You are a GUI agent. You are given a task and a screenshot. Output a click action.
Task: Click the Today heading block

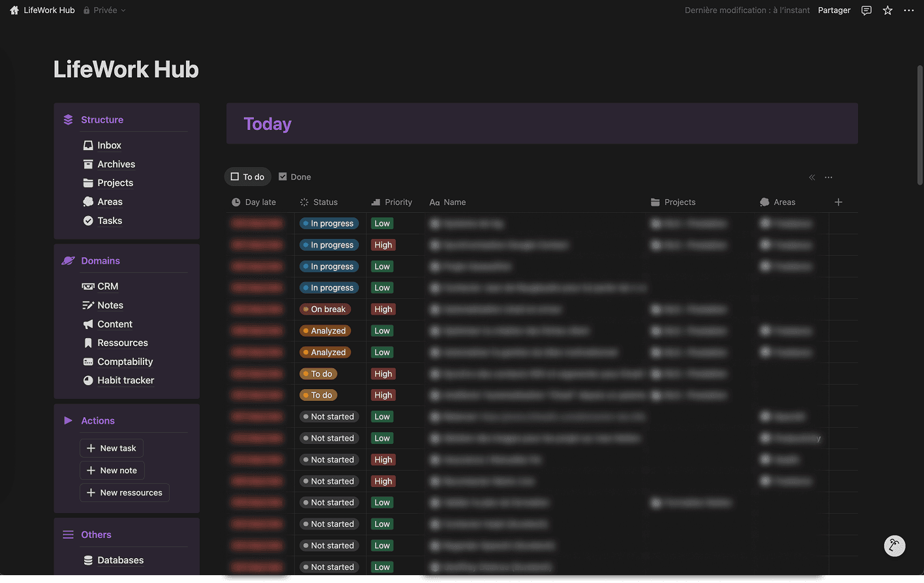tap(542, 123)
